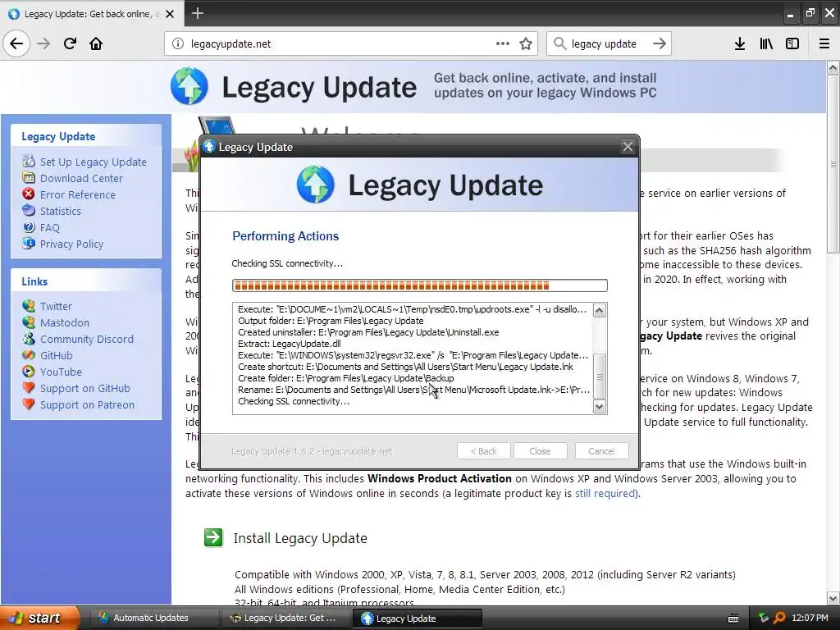Screen dimensions: 840x630
Task: Click the YouTube icon in Links
Action: coord(29,372)
